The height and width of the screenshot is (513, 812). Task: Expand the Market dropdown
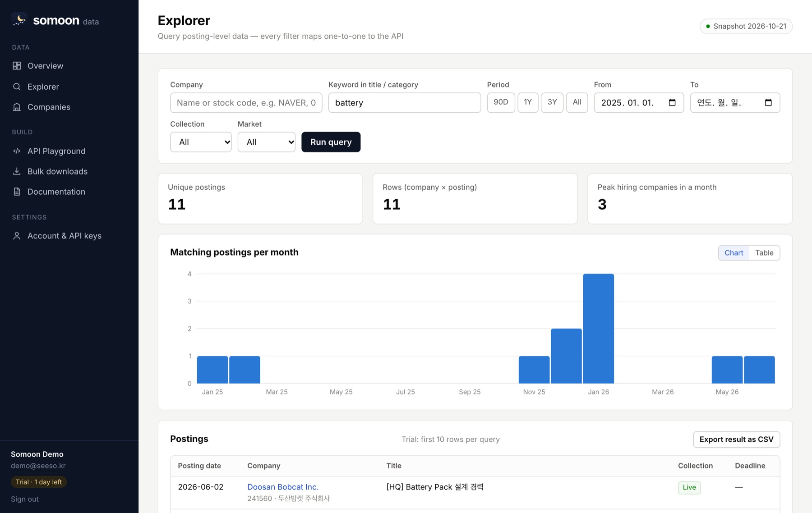[x=267, y=142]
